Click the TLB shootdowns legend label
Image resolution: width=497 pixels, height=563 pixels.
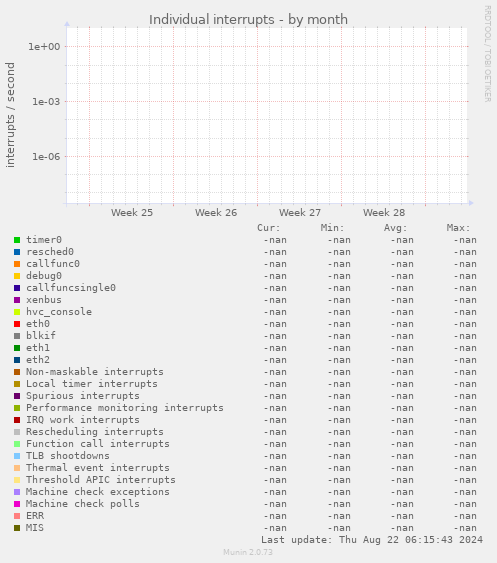[68, 456]
